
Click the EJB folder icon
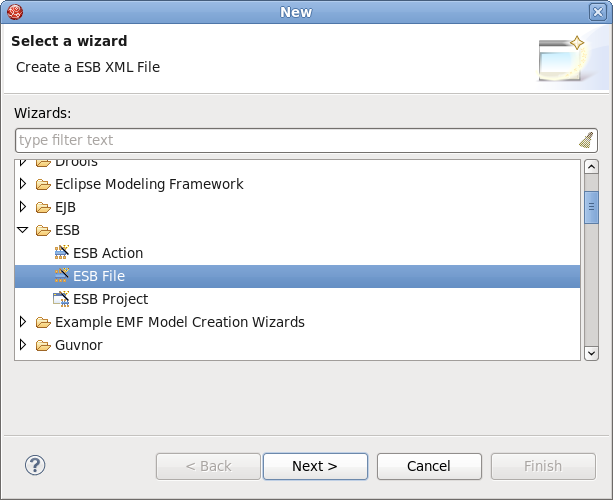(x=43, y=207)
